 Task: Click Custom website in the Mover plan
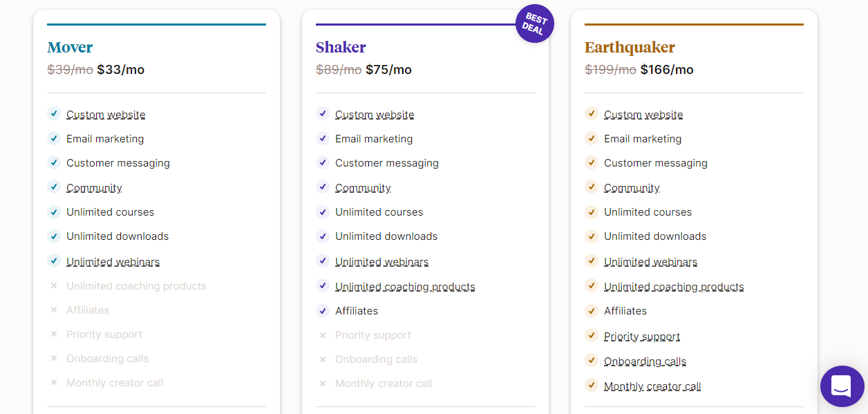(106, 115)
